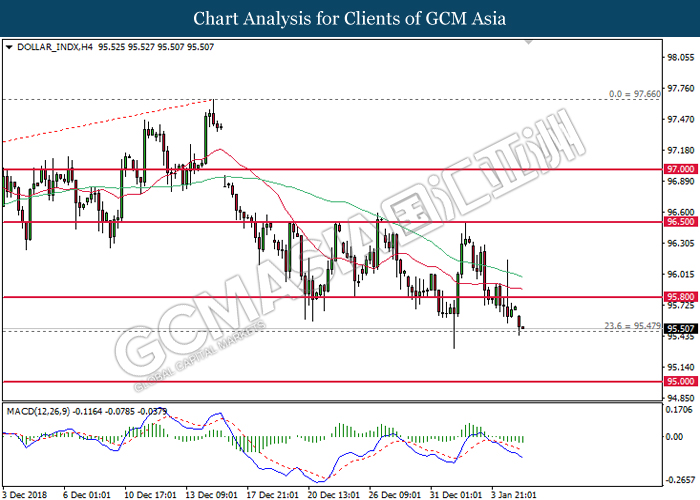Click the price axis value 94.850
This screenshot has width=700, height=500.
coord(681,398)
